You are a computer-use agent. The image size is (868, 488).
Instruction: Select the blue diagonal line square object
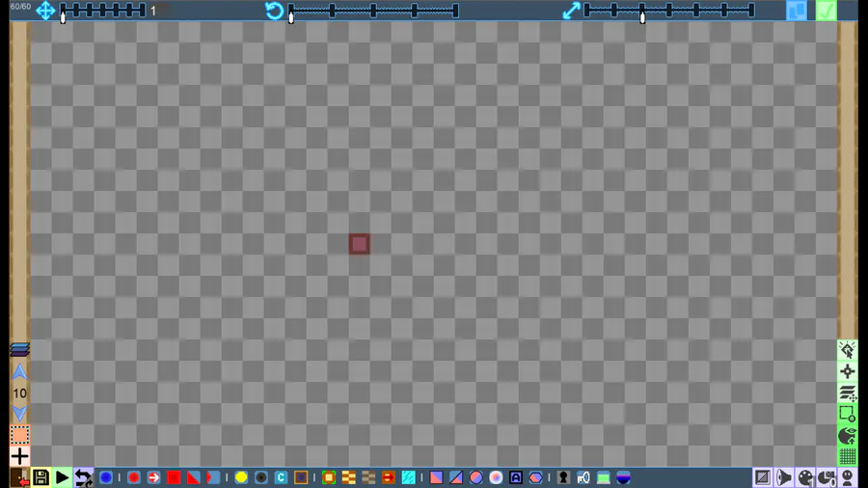[x=456, y=477]
